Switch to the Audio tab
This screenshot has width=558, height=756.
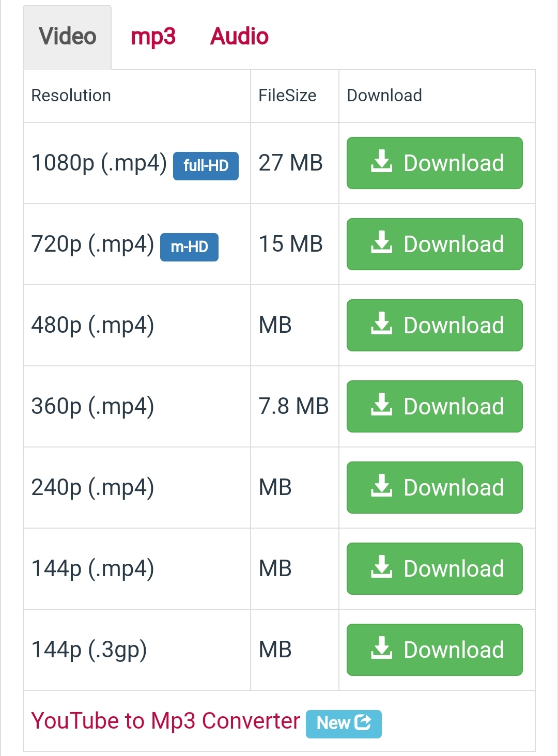pos(239,37)
